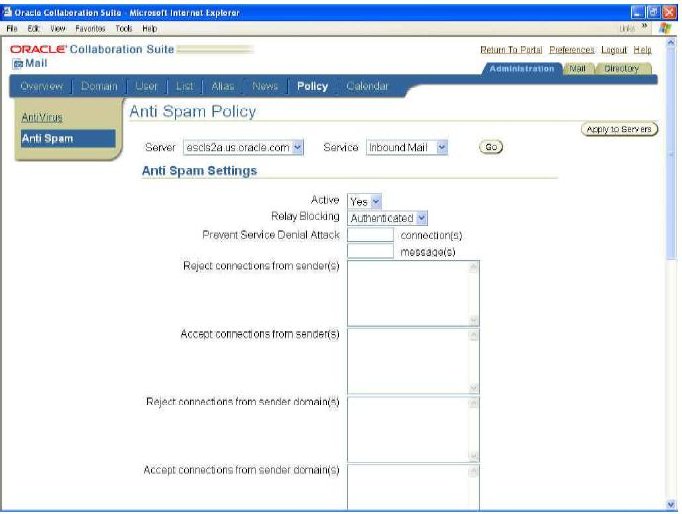Click the Logout link
Viewport: 682px width, 514px height.
tap(614, 50)
